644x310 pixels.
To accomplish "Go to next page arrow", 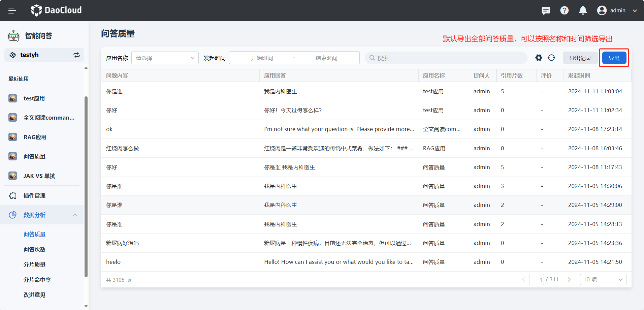I will (569, 279).
